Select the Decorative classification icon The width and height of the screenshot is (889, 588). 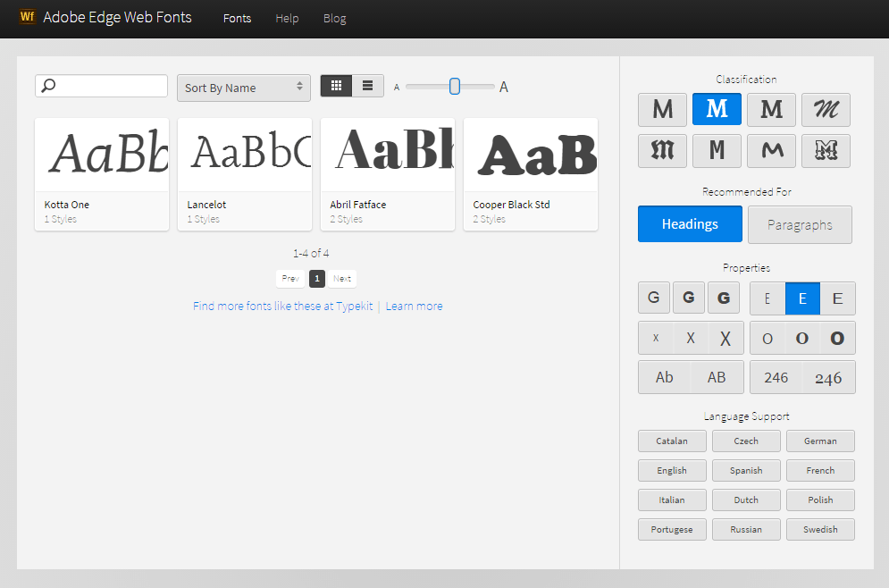click(826, 151)
